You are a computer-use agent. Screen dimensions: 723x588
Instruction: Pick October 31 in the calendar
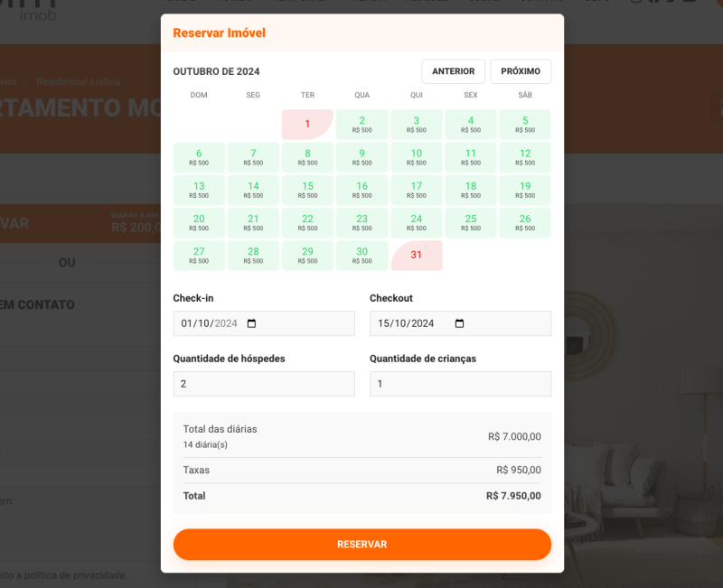(x=416, y=256)
